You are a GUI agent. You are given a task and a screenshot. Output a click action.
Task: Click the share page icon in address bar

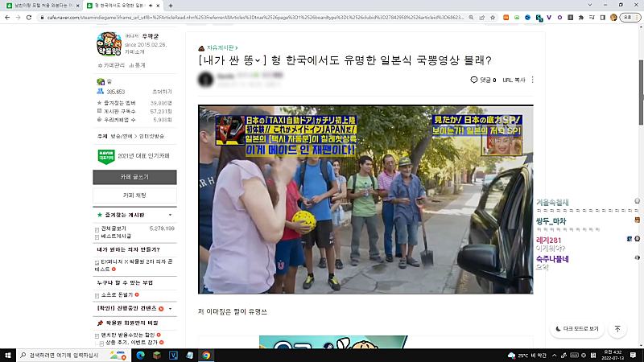[x=481, y=18]
